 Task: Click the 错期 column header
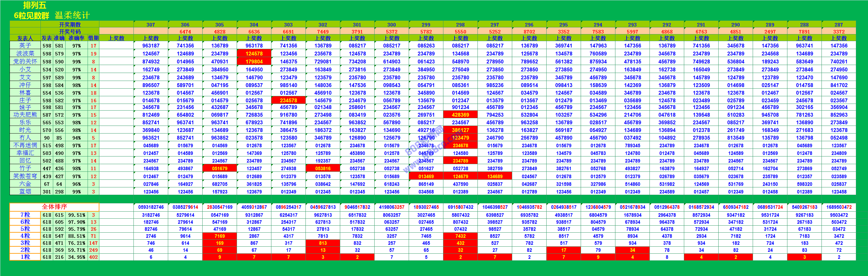click(93, 38)
